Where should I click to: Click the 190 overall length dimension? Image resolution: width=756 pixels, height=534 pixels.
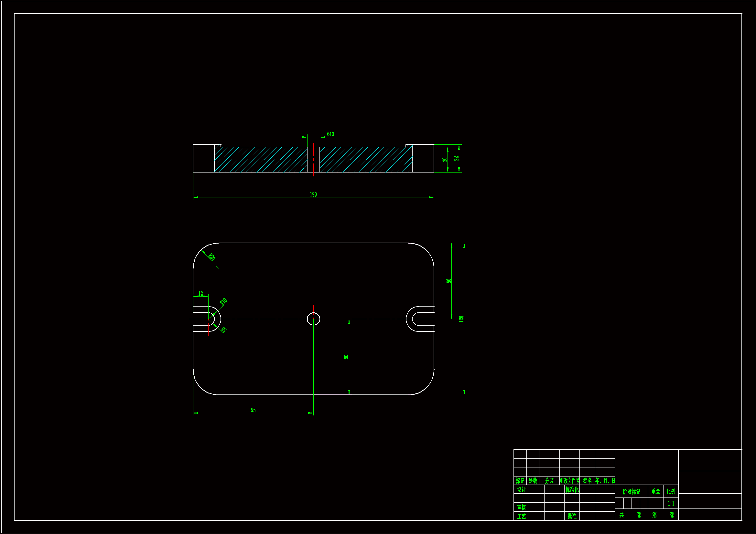point(313,194)
